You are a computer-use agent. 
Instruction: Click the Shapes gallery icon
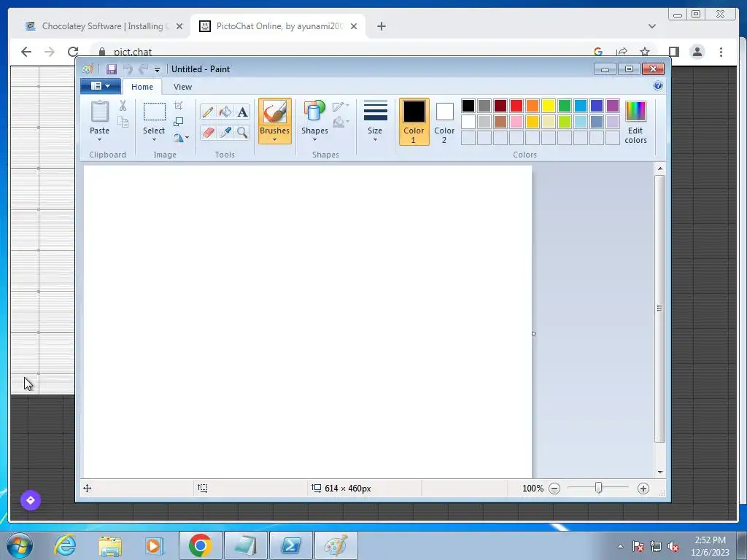[314, 112]
